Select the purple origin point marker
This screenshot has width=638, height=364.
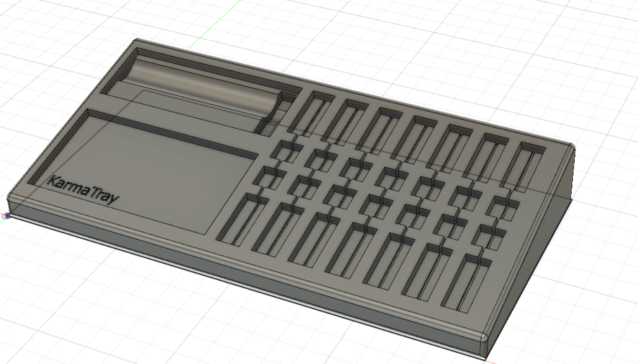7,216
